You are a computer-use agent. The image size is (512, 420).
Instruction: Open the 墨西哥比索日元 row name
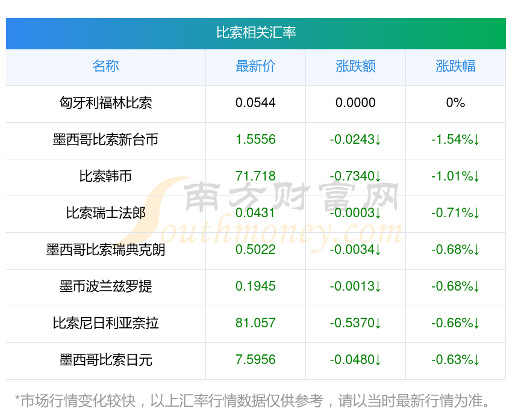click(105, 360)
